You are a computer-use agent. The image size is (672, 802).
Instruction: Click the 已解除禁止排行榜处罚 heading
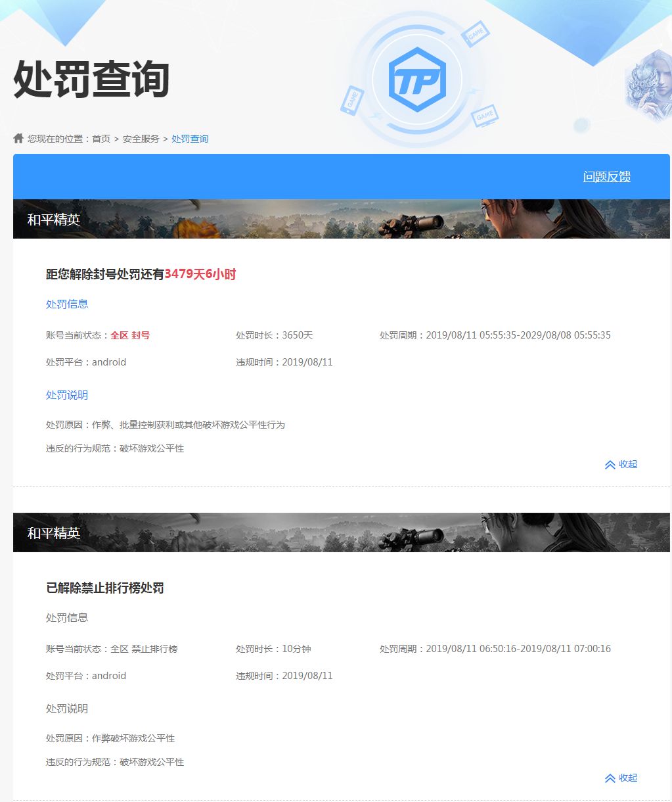click(105, 588)
